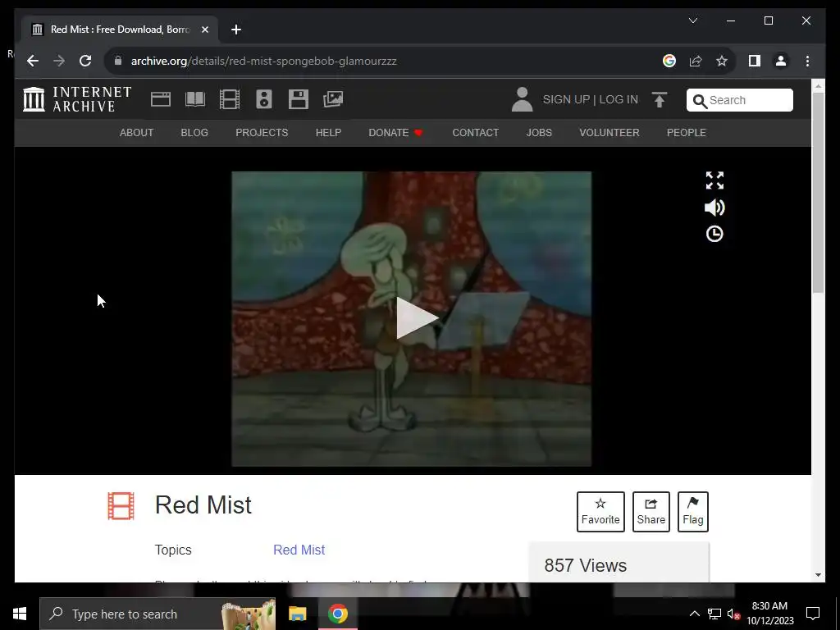
Task: Open the DONATE menu item
Action: 395,133
